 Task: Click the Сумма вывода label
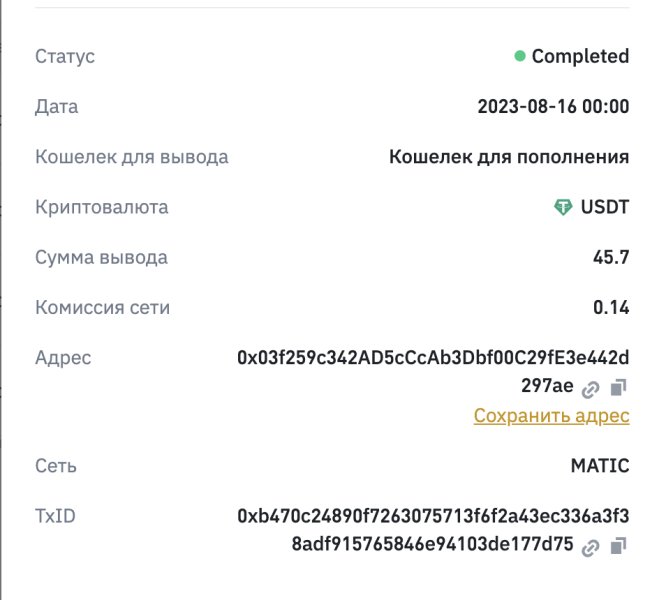(101, 258)
